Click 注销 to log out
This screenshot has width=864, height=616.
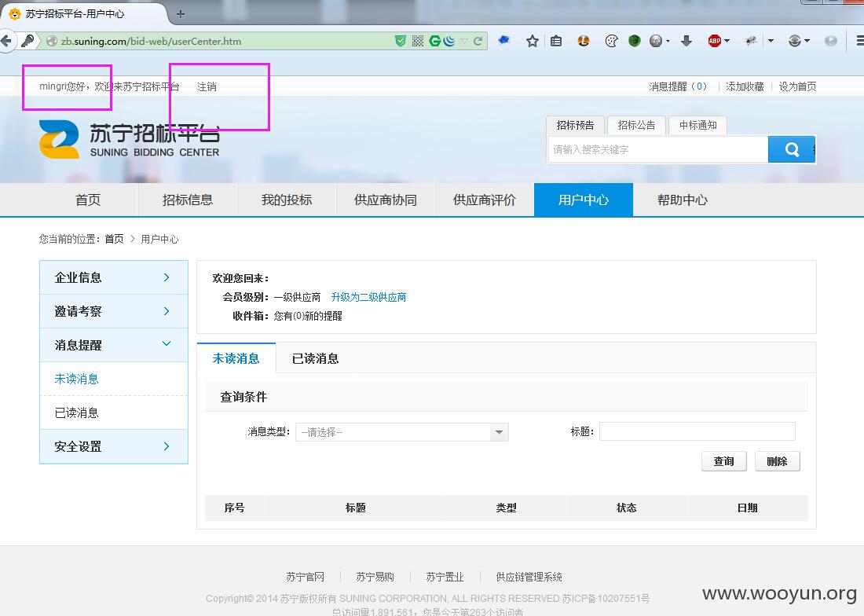point(207,86)
